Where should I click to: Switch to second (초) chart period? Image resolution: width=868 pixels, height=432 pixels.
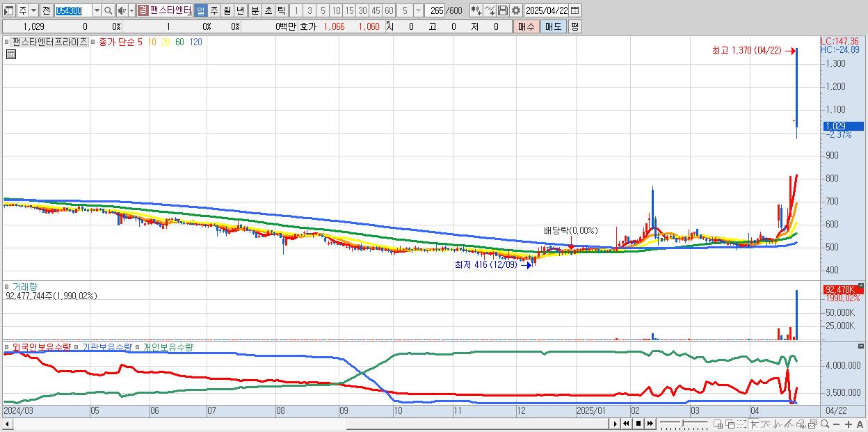(x=268, y=10)
